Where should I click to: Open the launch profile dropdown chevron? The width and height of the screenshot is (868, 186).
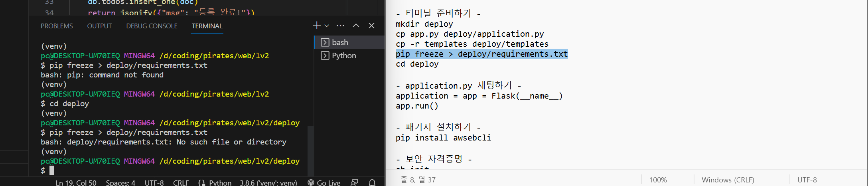(x=327, y=26)
